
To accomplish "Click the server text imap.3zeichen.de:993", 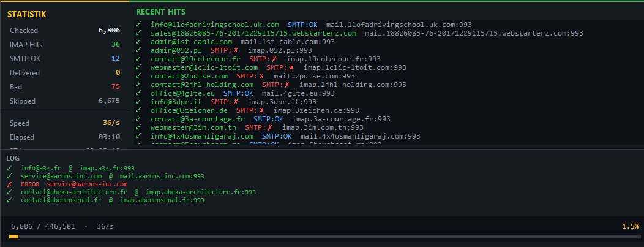I will (316, 110).
